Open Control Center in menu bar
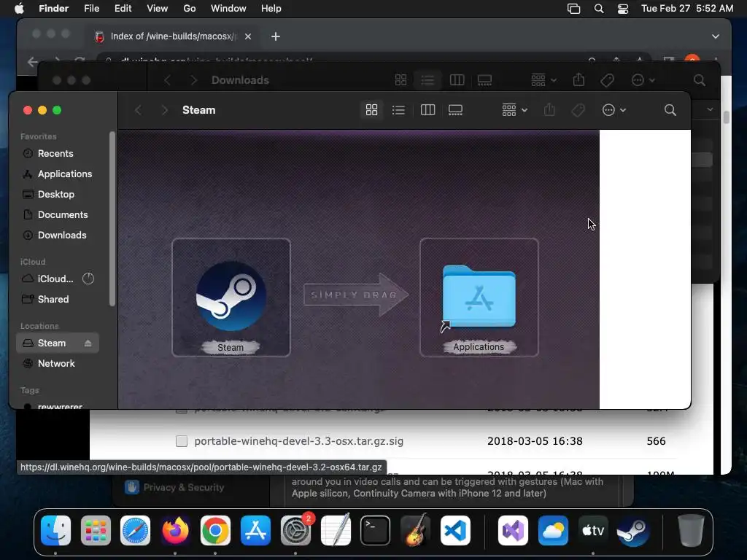 point(623,9)
